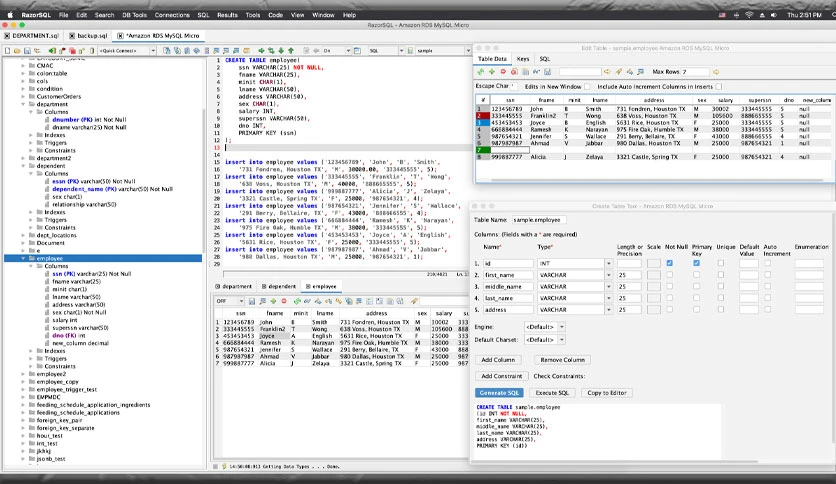836x484 pixels.
Task: Open the SQL language dropdown in toolbar
Action: click(x=401, y=51)
